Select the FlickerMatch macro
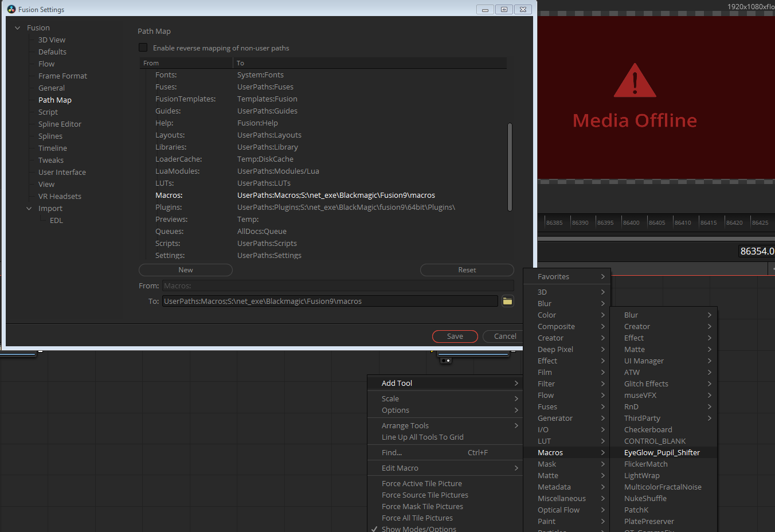The height and width of the screenshot is (532, 775). [x=664, y=464]
